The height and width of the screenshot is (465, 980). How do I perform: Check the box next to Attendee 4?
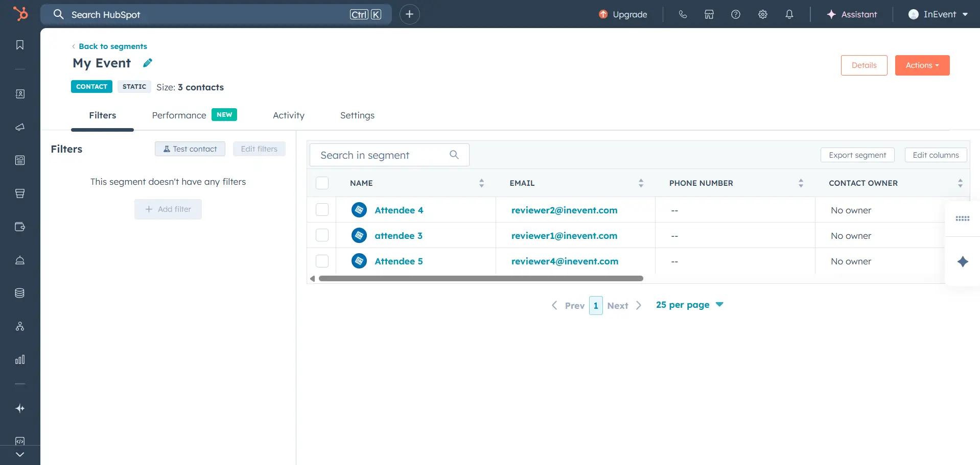[322, 210]
